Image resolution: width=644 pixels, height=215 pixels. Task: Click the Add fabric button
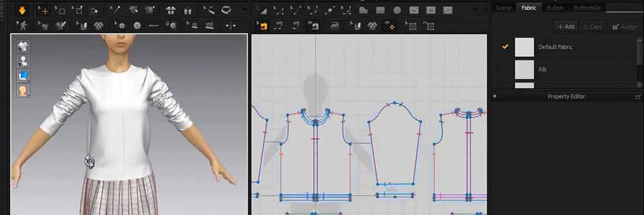[x=566, y=26]
